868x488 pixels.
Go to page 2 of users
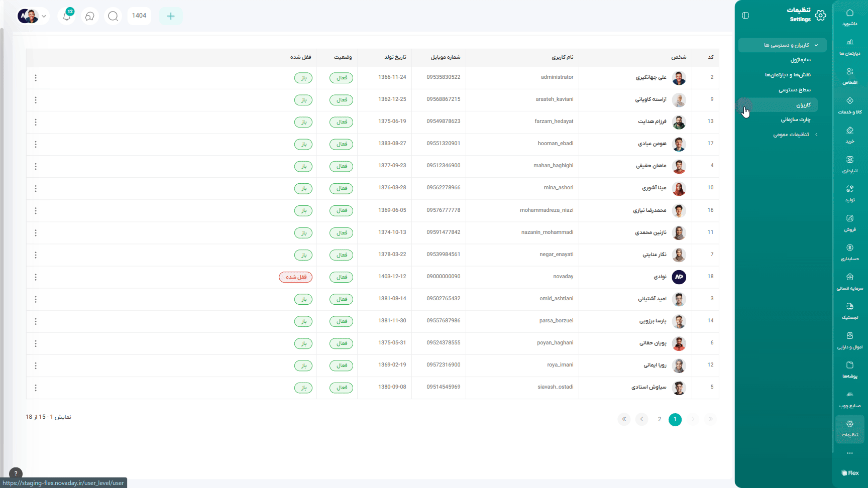[659, 419]
